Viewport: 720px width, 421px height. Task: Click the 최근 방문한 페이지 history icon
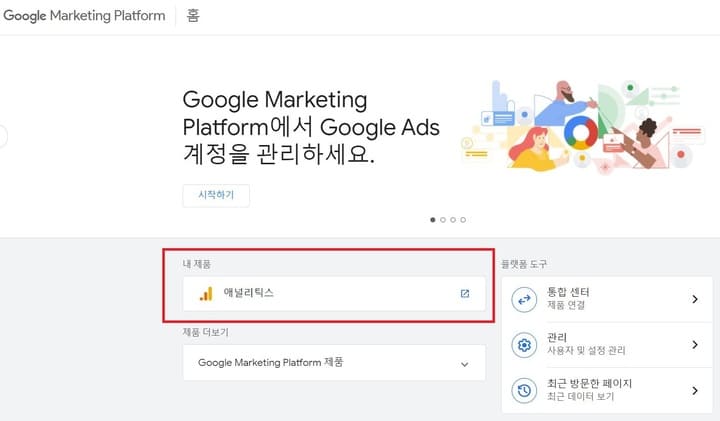coord(524,390)
